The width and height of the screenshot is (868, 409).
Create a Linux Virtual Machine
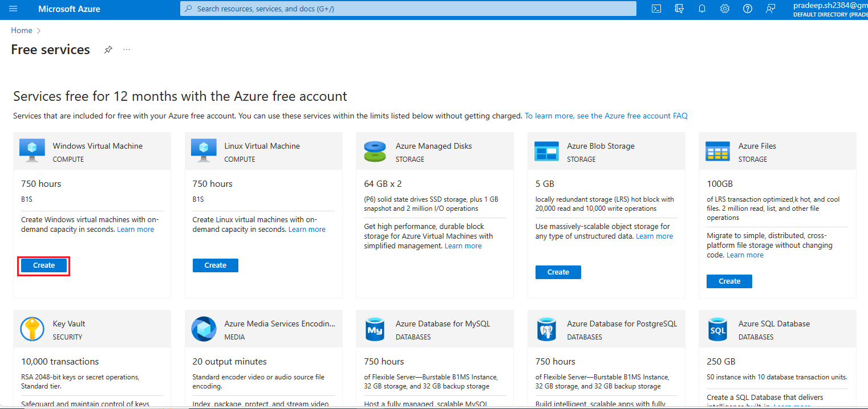(216, 265)
